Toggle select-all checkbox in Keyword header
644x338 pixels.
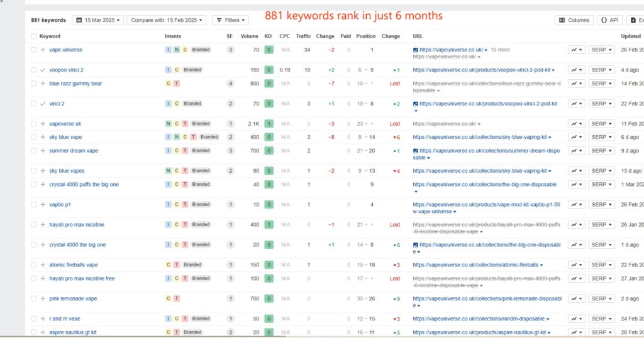click(x=34, y=36)
